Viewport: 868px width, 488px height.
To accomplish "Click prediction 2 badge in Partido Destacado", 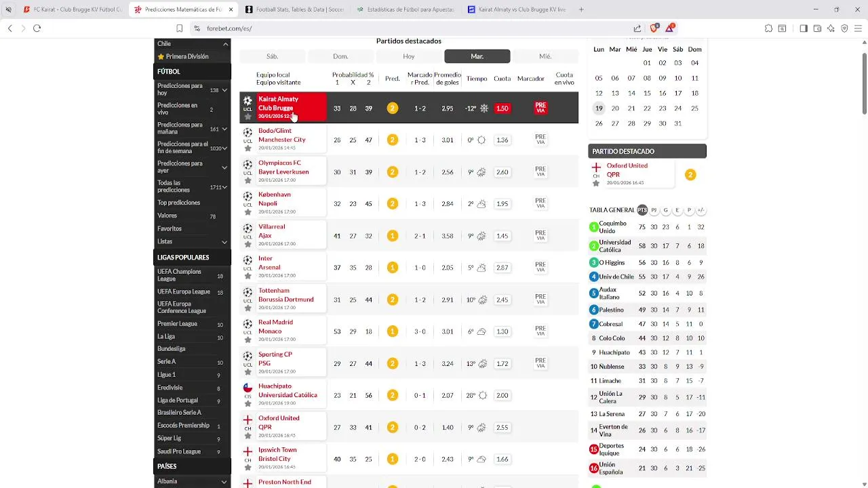I will tap(690, 175).
